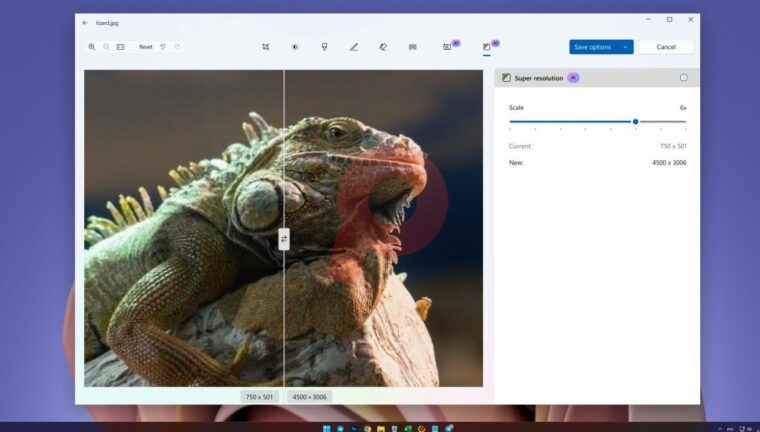
Task: Click the Current 750 x 501 value in the panel
Action: pos(673,146)
